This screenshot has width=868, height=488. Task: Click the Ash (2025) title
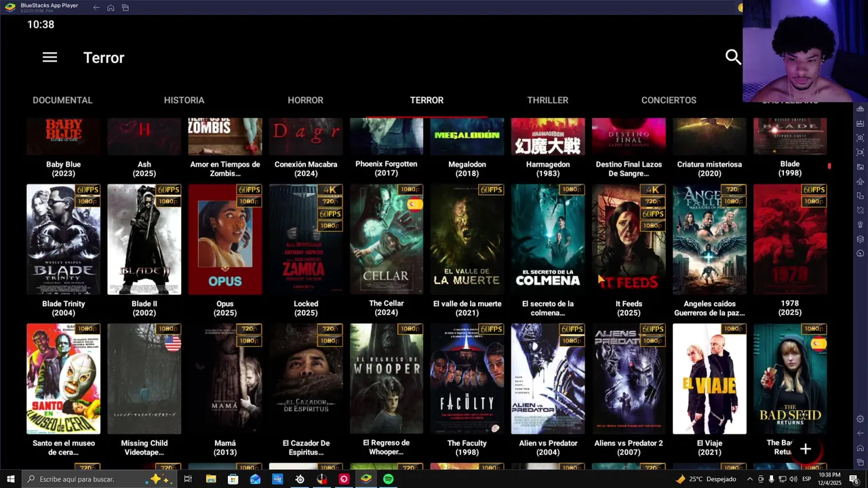point(144,169)
